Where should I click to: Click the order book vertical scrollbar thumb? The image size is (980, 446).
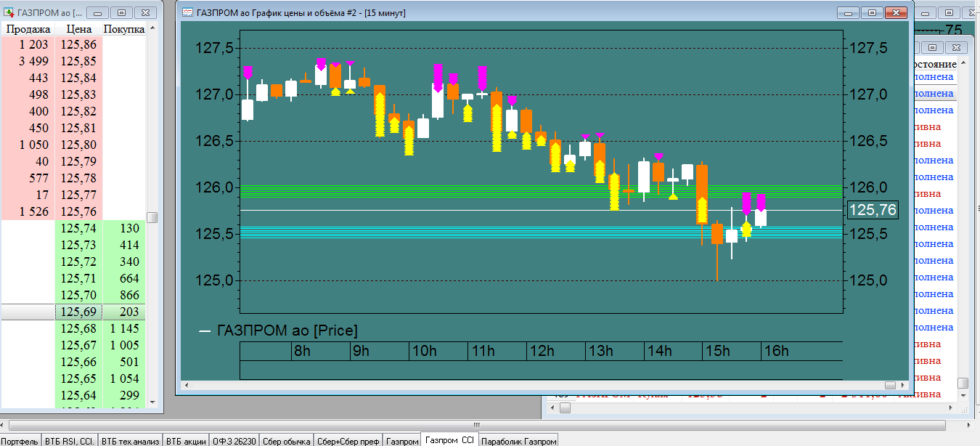pyautogui.click(x=152, y=217)
